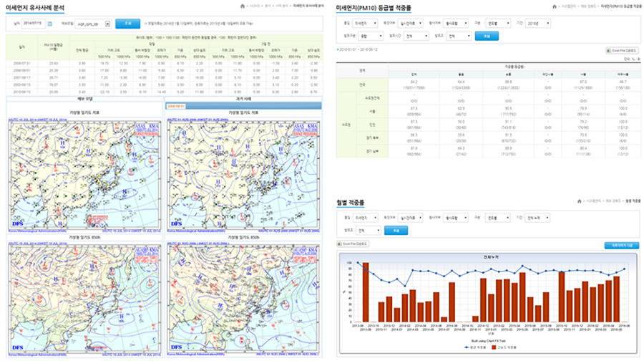Viewport: 644px width, 361px height.
Task: Click the home icon in the PM10 grade accuracy breadcrumb
Action: [x=555, y=6]
